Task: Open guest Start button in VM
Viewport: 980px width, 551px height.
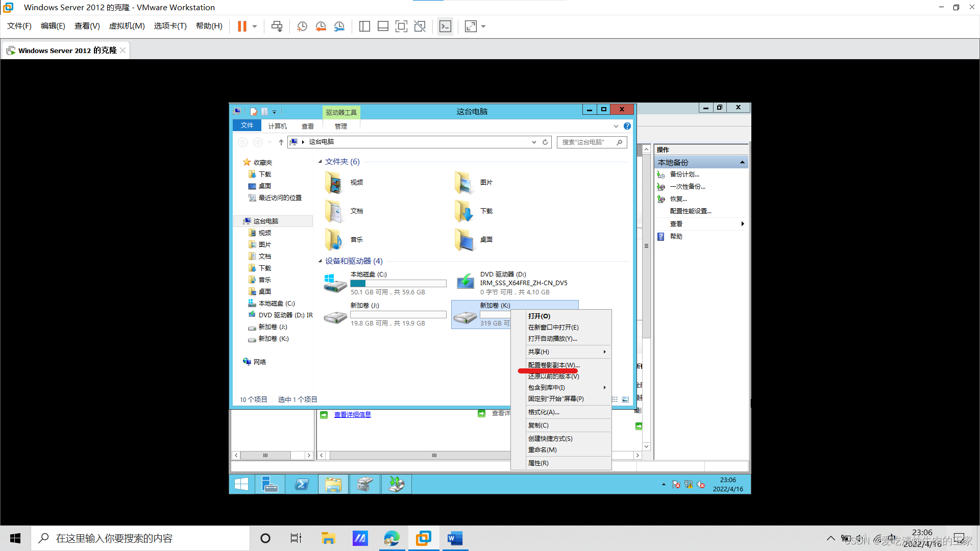Action: [241, 484]
